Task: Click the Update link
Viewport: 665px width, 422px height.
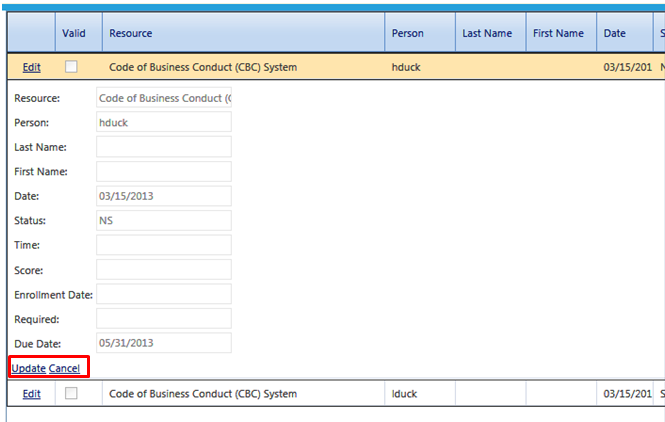Action: pos(29,369)
